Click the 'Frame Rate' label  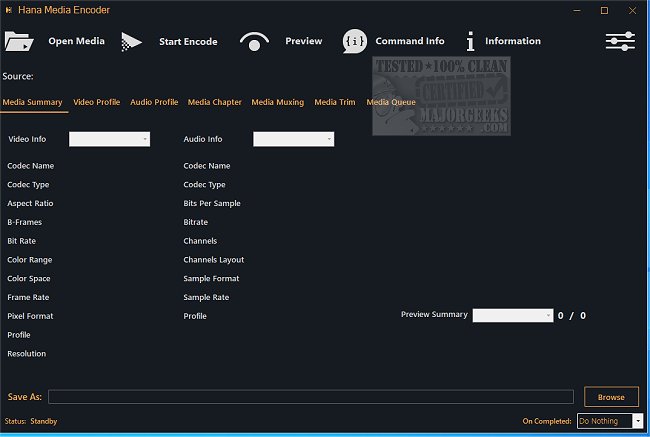(x=28, y=297)
